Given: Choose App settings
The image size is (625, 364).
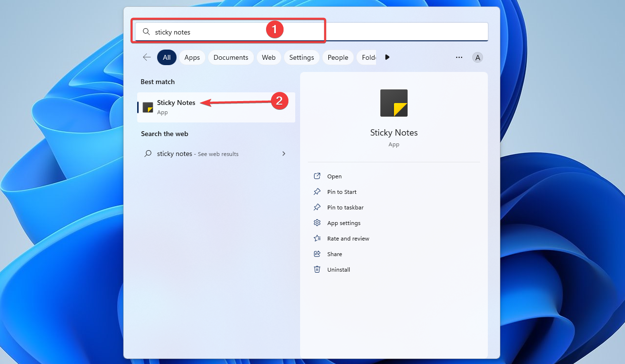Looking at the screenshot, I should point(344,223).
